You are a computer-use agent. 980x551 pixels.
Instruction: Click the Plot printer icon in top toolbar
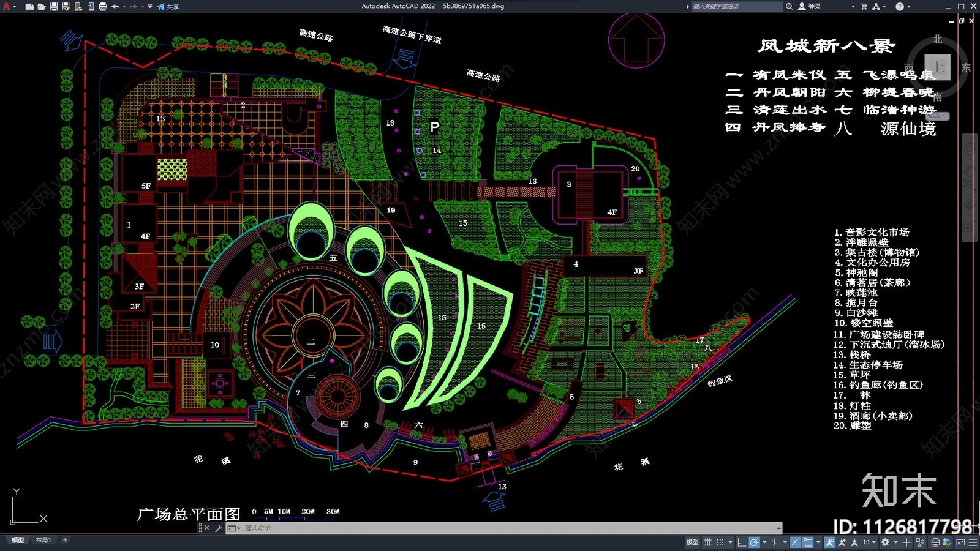pyautogui.click(x=103, y=7)
